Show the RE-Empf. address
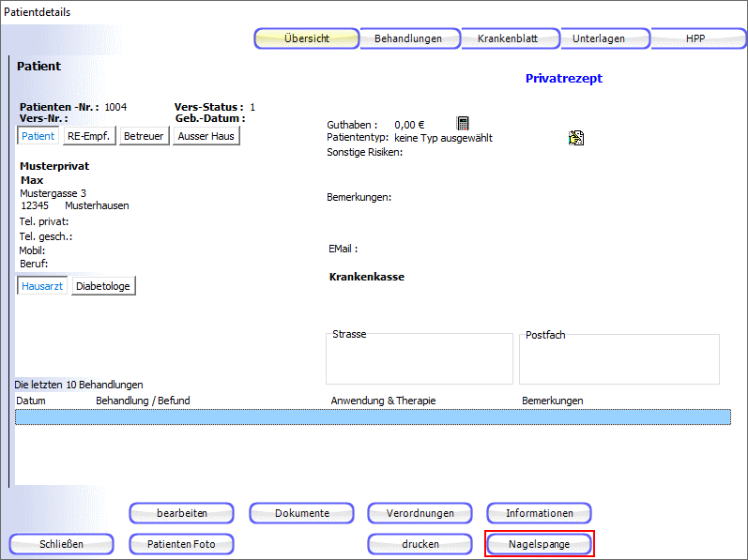 89,136
